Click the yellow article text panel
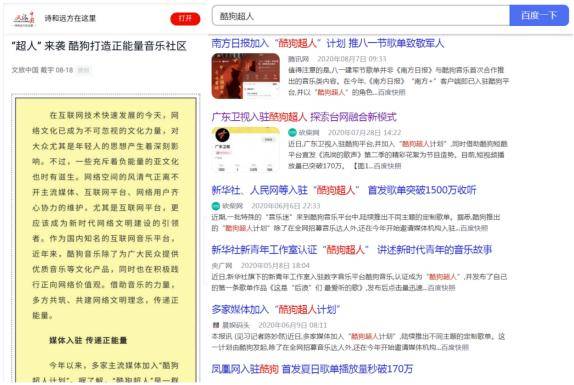574x385 pixels. (x=106, y=240)
